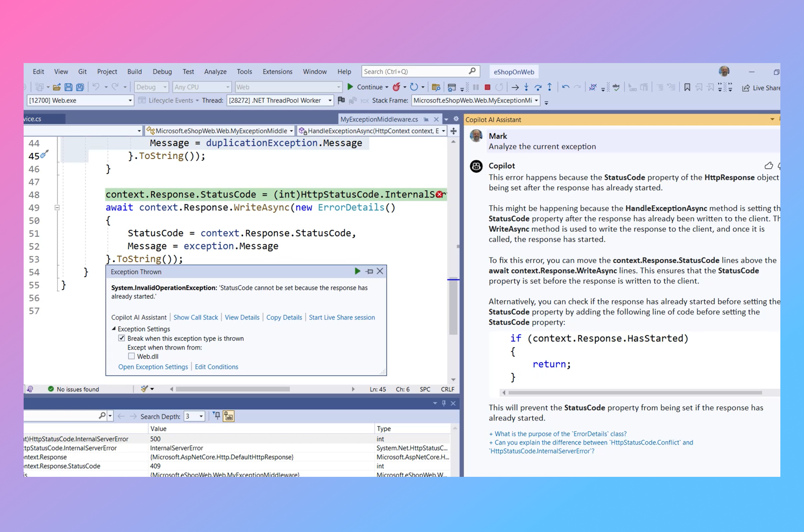
Task: Click the Show Call Stack link
Action: [195, 317]
